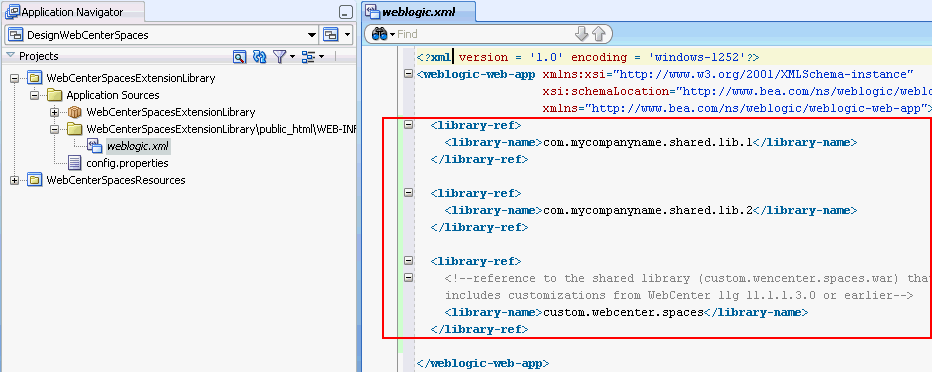This screenshot has height=372, width=932.
Task: Click the Navigator Display Options search icon
Action: tap(239, 56)
